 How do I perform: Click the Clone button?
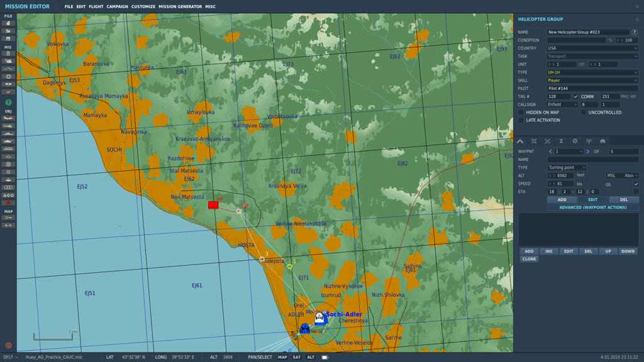529,259
